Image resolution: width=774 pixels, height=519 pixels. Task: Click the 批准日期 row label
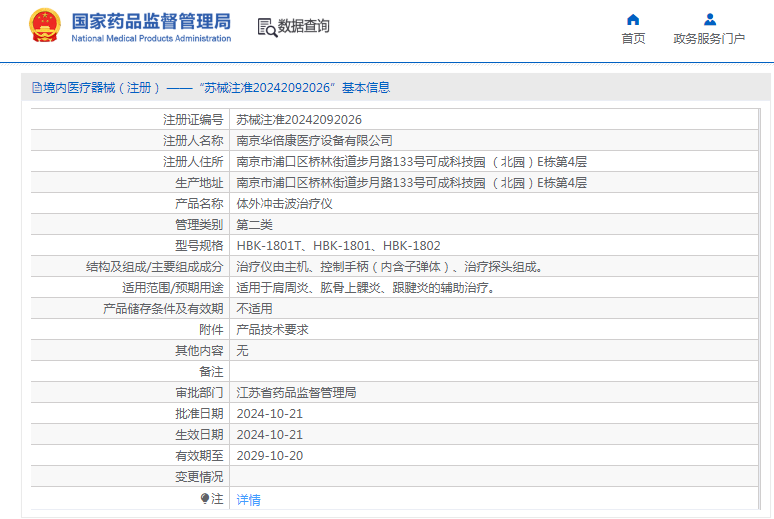tap(199, 414)
